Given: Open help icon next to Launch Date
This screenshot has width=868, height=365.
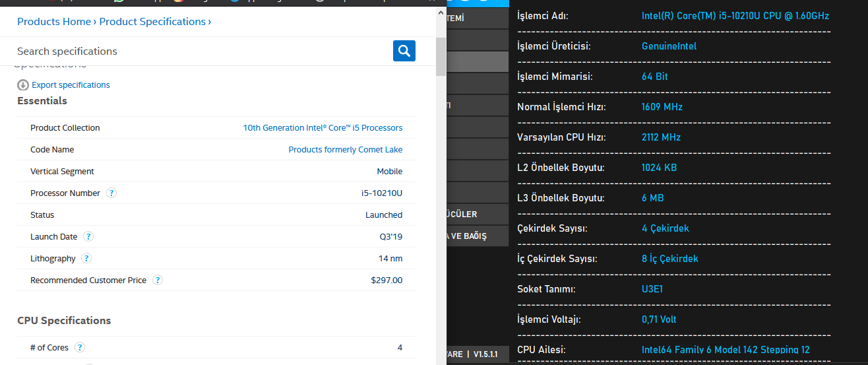Looking at the screenshot, I should pos(88,237).
